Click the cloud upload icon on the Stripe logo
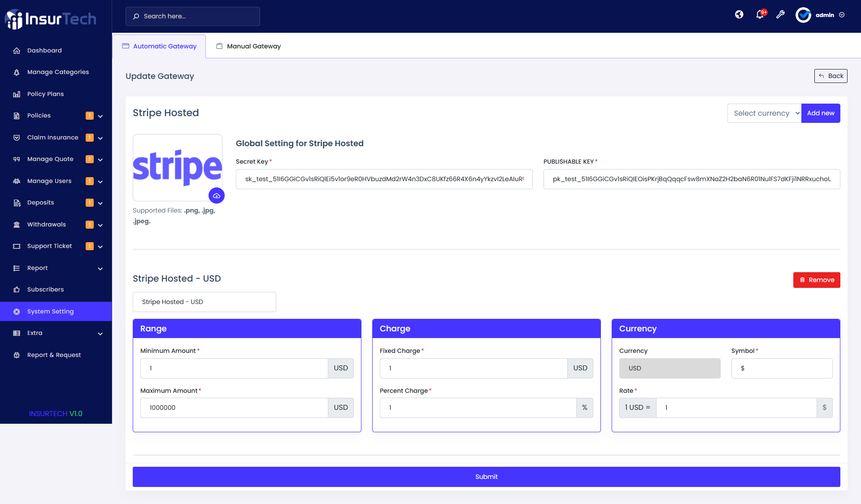This screenshot has width=861, height=504. click(x=217, y=196)
